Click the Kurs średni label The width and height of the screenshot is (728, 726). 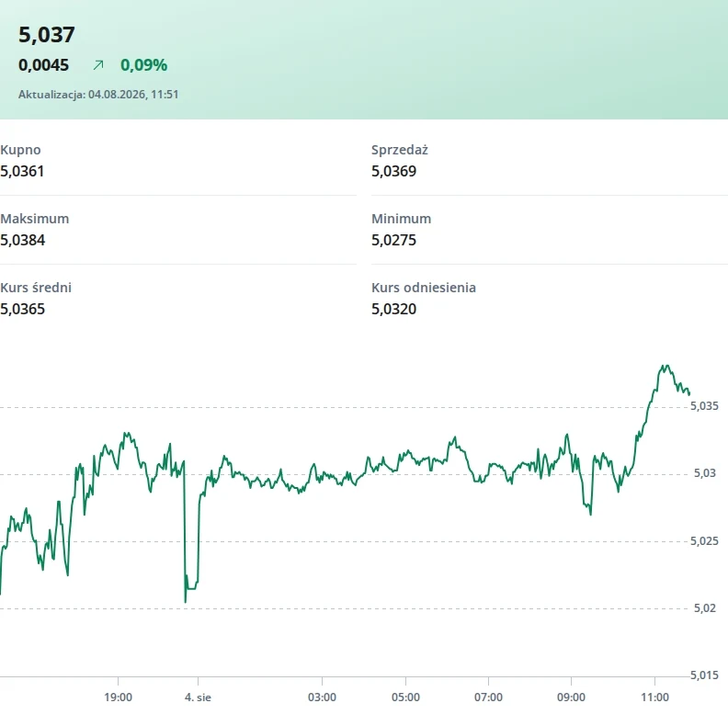point(36,288)
